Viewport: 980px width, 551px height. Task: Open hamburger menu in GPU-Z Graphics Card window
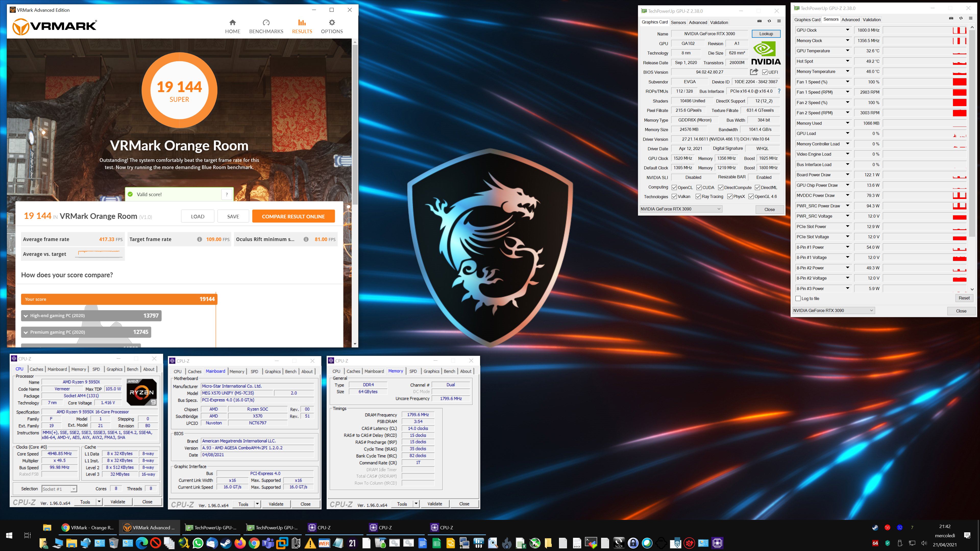[x=779, y=21]
